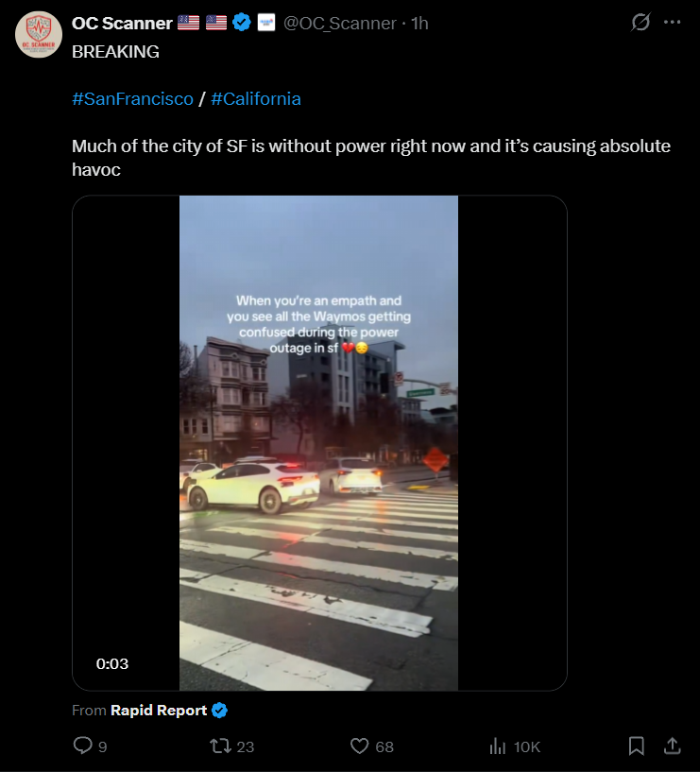Click the verified badge beside Rapid Report
700x772 pixels.
[x=219, y=711]
